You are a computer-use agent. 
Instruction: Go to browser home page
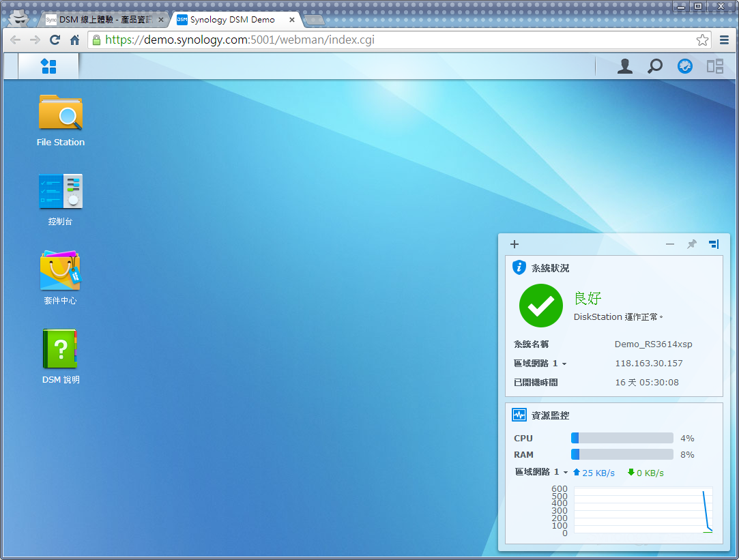point(74,40)
